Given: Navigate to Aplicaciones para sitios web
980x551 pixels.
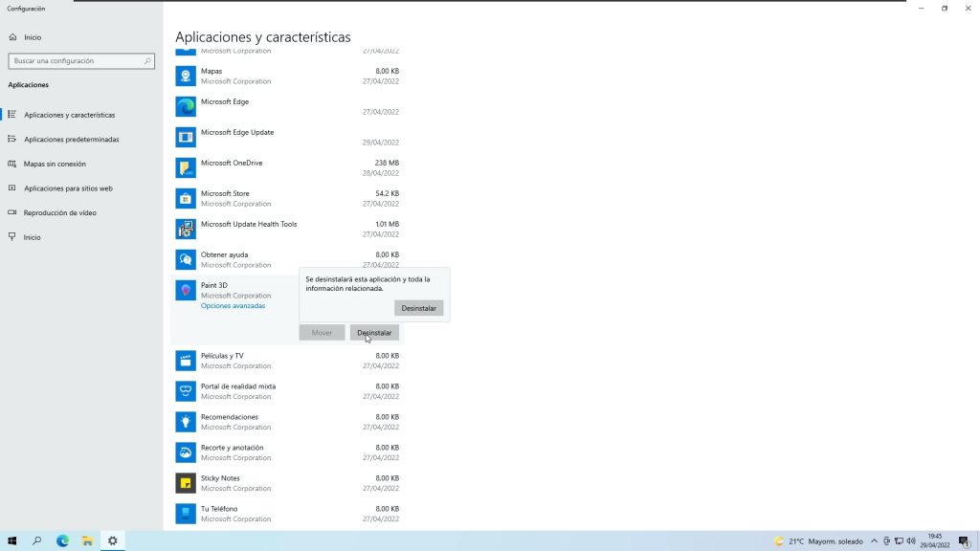Looking at the screenshot, I should [x=68, y=188].
